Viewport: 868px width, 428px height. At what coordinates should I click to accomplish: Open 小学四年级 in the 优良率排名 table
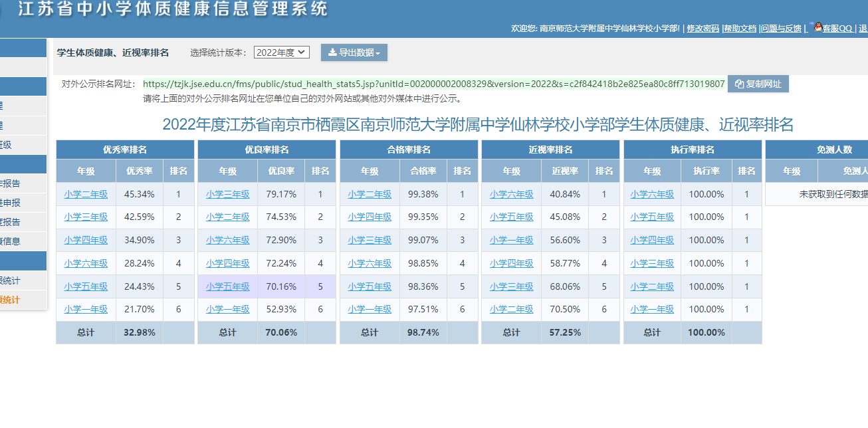tap(227, 263)
